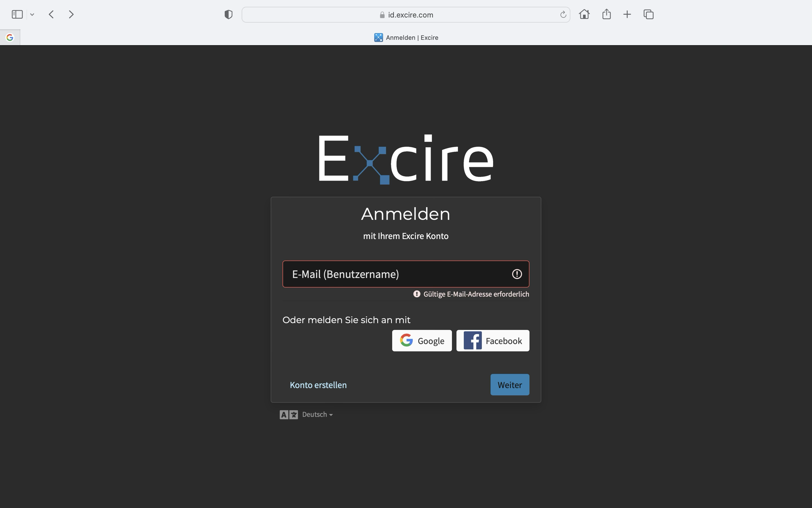Expand the Deutsch language dropdown
The image size is (812, 508).
pos(317,415)
